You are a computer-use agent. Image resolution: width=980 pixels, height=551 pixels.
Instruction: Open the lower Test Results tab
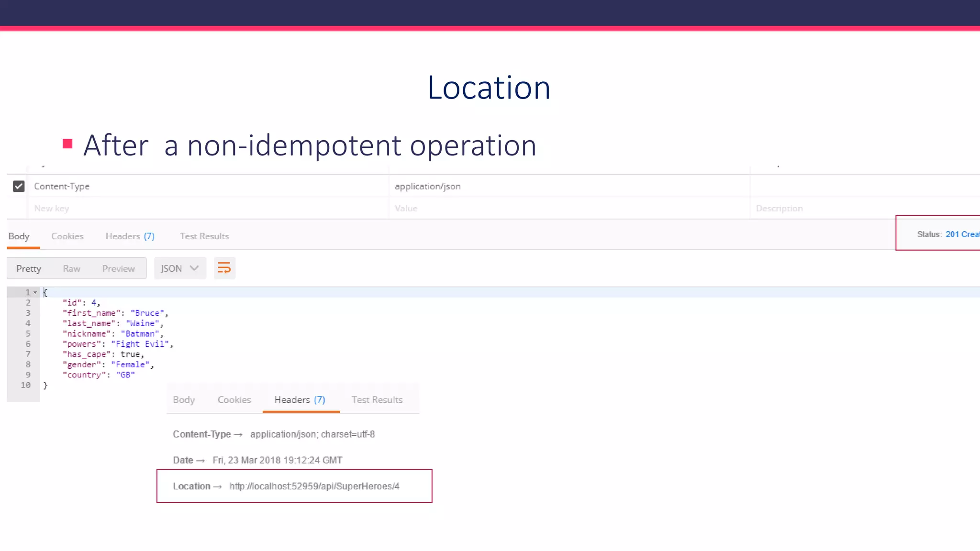click(x=377, y=400)
